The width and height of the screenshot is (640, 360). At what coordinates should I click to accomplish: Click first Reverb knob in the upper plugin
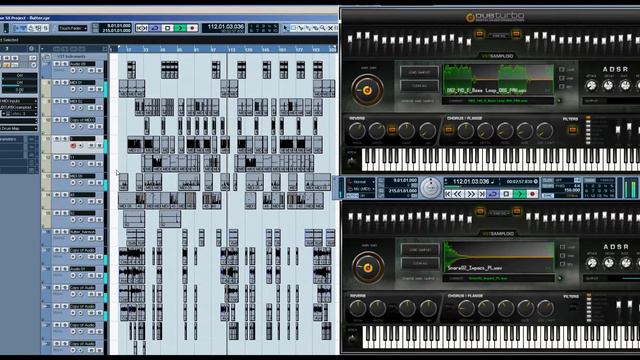coord(357,131)
